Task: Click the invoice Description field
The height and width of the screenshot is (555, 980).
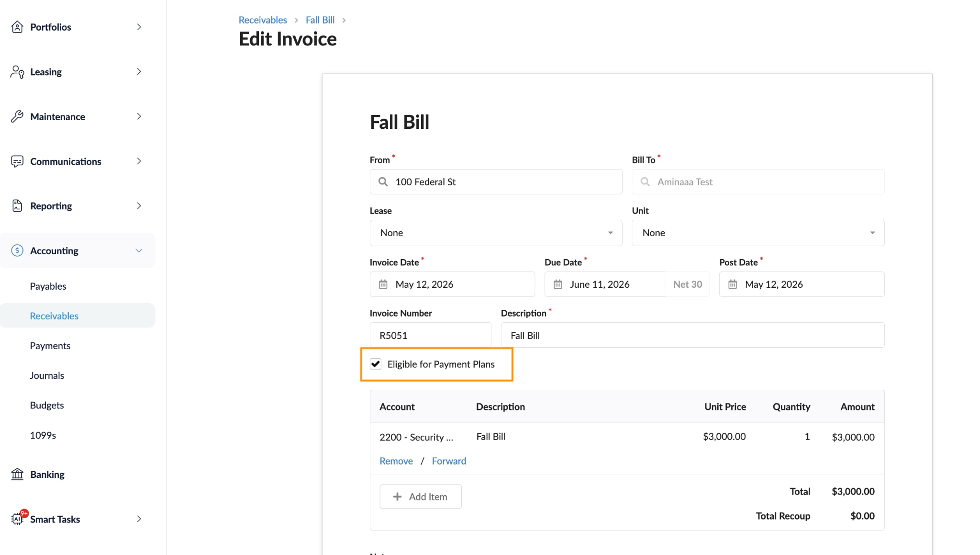Action: [x=692, y=335]
